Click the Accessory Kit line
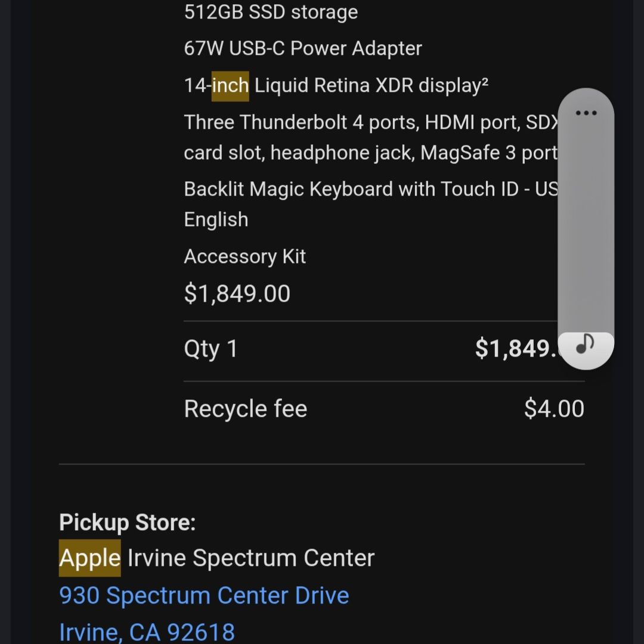 tap(245, 256)
